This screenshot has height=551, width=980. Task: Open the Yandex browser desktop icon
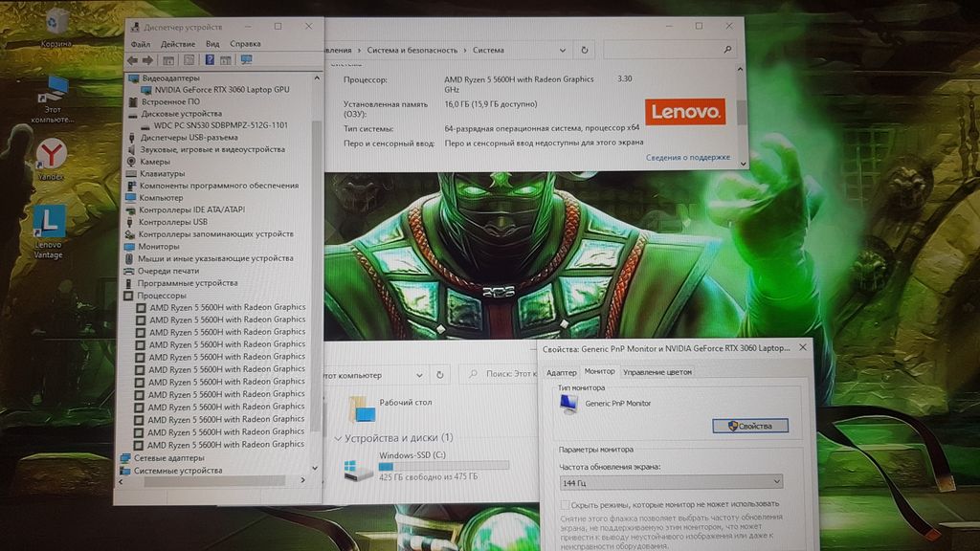coord(50,153)
